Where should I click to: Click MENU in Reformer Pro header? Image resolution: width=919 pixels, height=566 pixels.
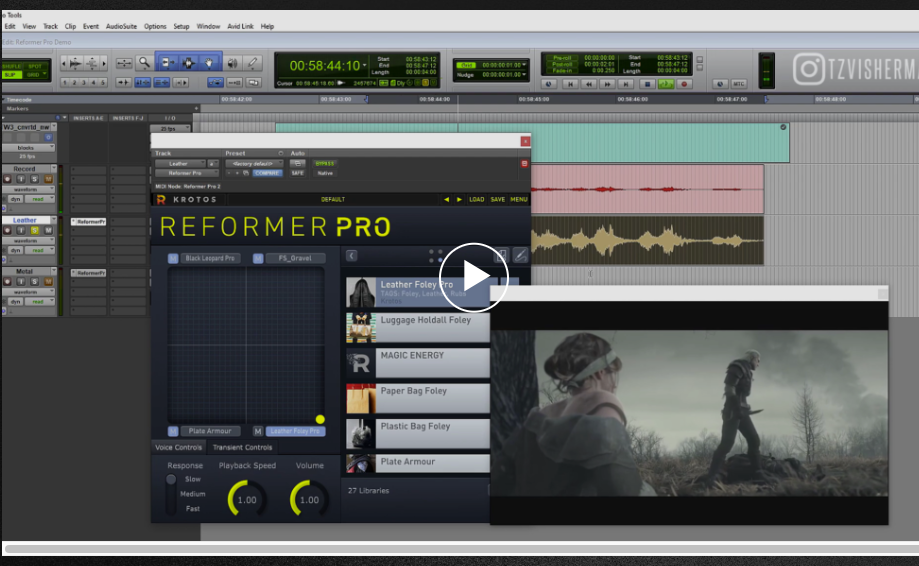pyautogui.click(x=519, y=200)
